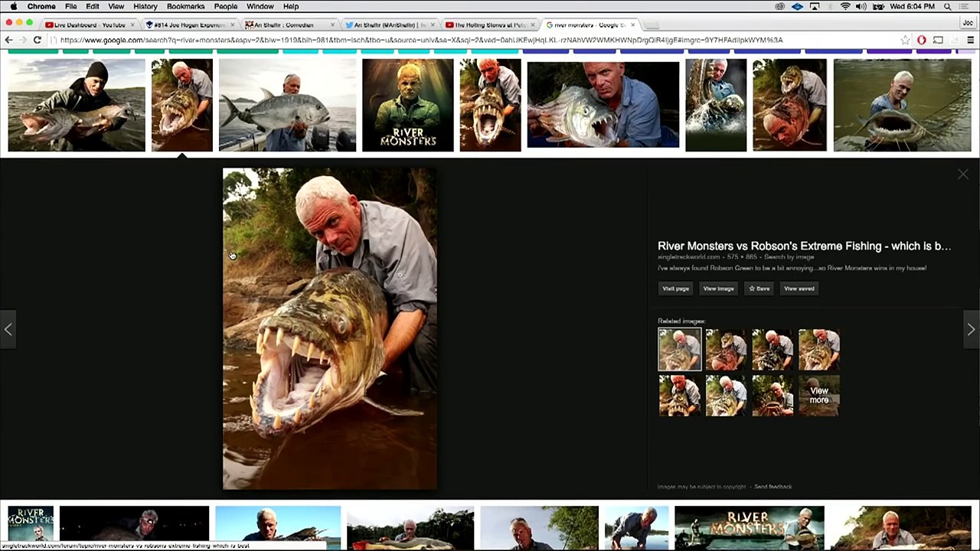
Task: Click the red Opera extension icon
Action: (922, 40)
